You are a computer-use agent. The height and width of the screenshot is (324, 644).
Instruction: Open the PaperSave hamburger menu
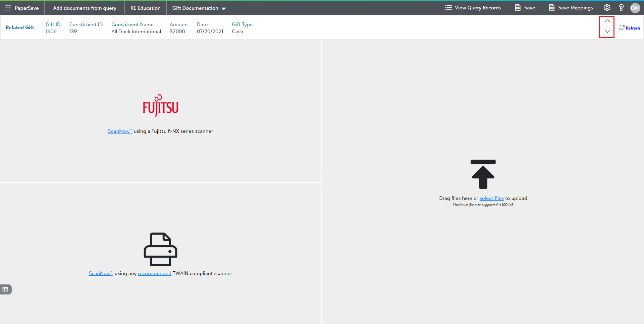[8, 8]
